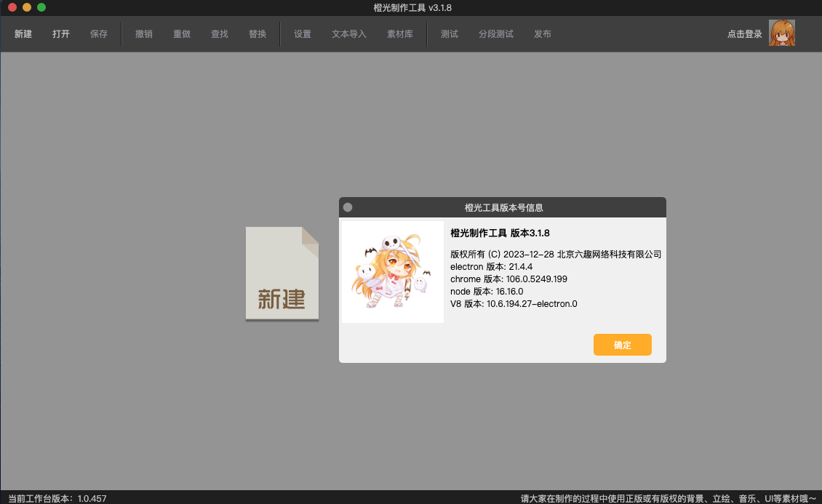
Task: Choose 文本导入 in the toolbar
Action: 349,34
